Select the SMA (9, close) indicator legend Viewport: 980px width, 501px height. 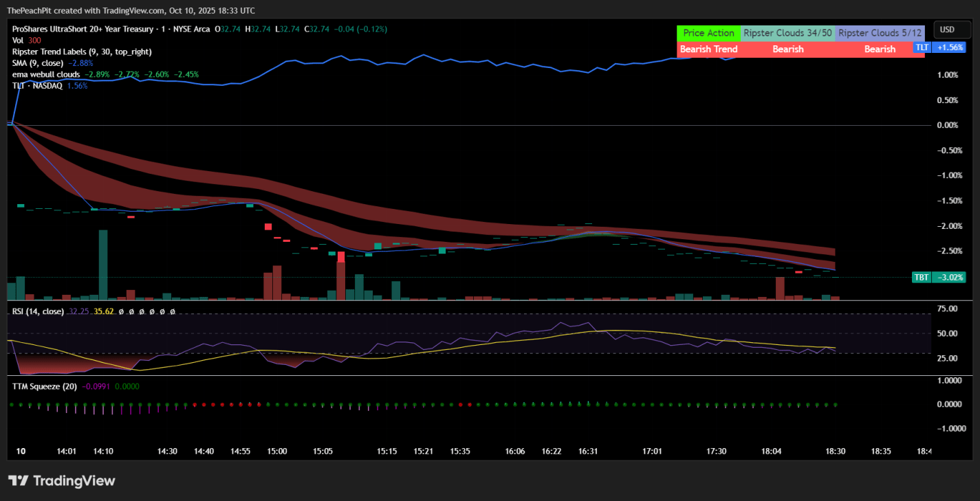(x=39, y=63)
